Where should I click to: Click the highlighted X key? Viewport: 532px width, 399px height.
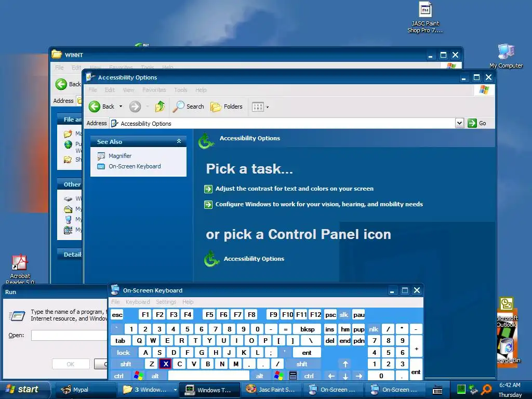click(166, 364)
